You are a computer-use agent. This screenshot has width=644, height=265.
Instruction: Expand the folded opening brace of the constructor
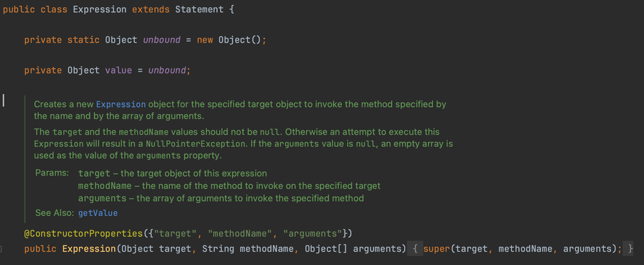(x=416, y=249)
